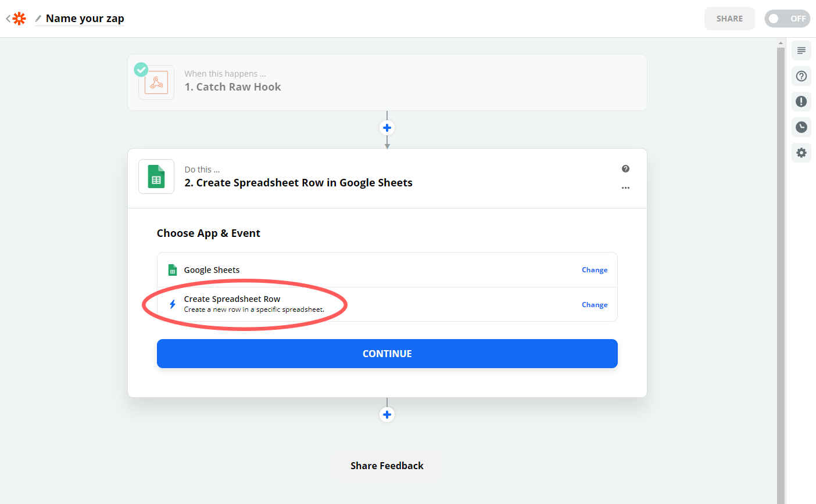Change the Google Sheets app selection
This screenshot has width=816, height=504.
[594, 269]
